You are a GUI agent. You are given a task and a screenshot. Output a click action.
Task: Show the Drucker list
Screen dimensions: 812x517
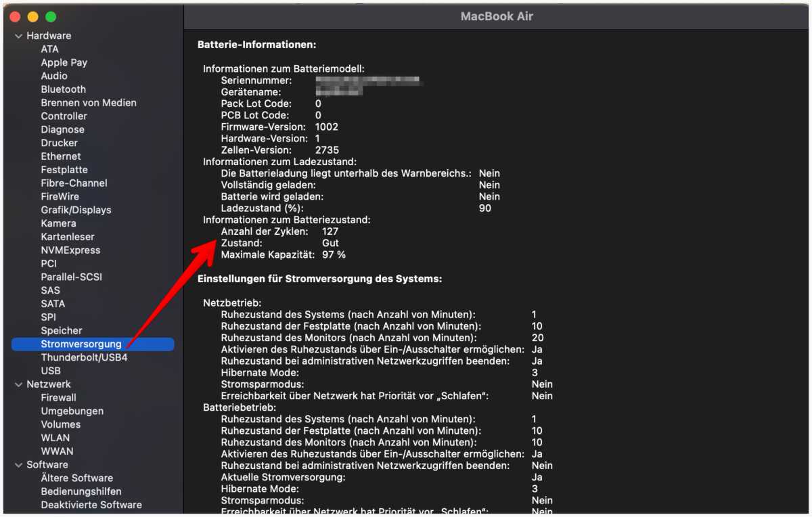(x=60, y=143)
